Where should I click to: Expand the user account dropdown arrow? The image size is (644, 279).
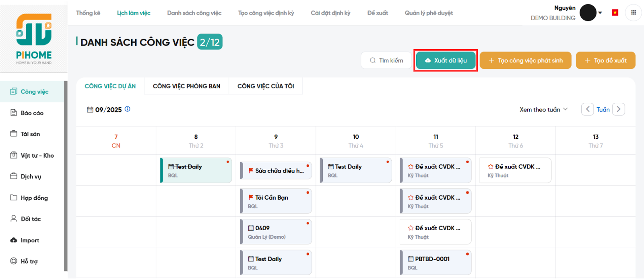click(x=600, y=13)
